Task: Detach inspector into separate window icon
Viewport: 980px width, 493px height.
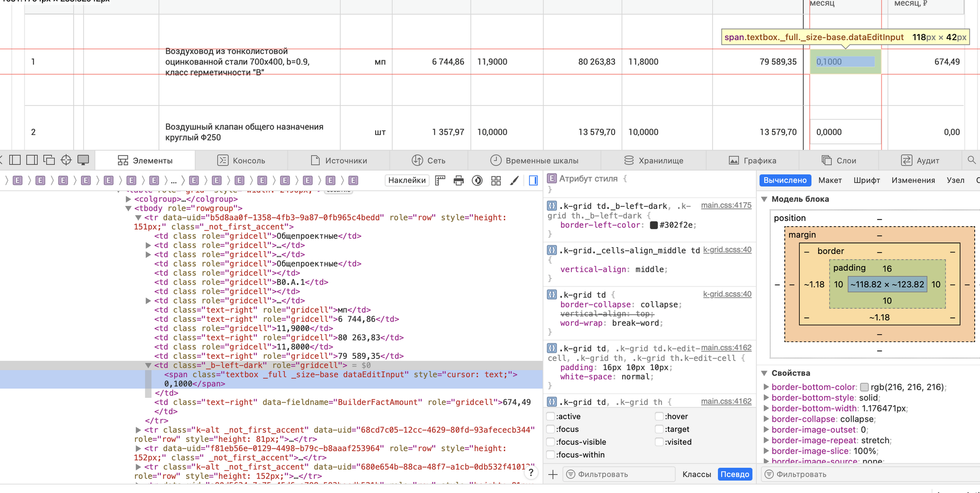Action: [x=49, y=160]
